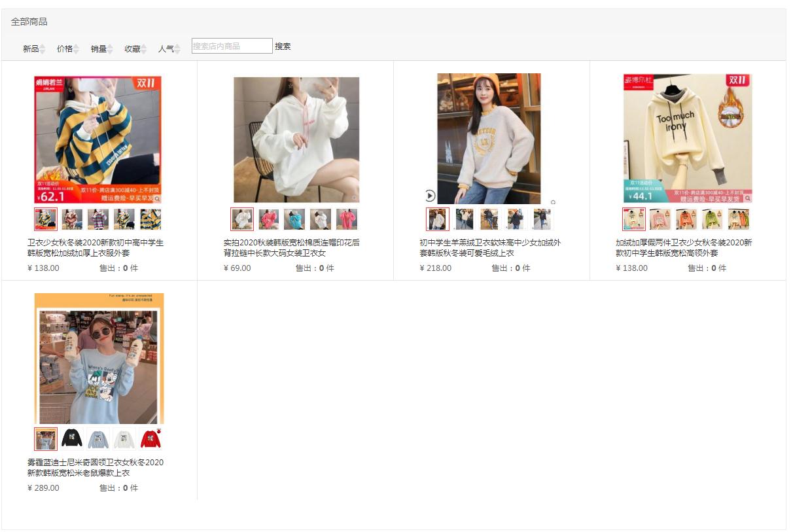The height and width of the screenshot is (532, 791).
Task: Choose the cyan hoodie variant thumbnail
Action: coord(294,219)
